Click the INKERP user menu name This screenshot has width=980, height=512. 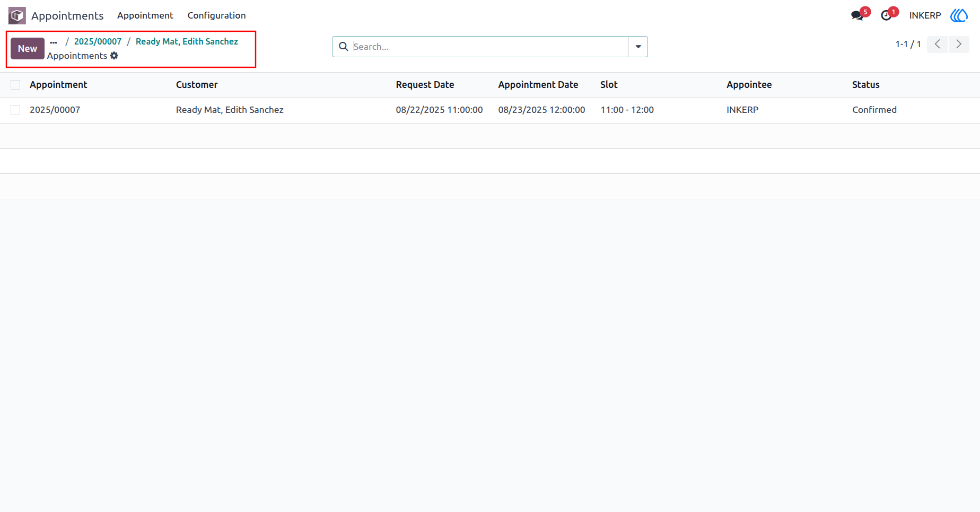925,15
